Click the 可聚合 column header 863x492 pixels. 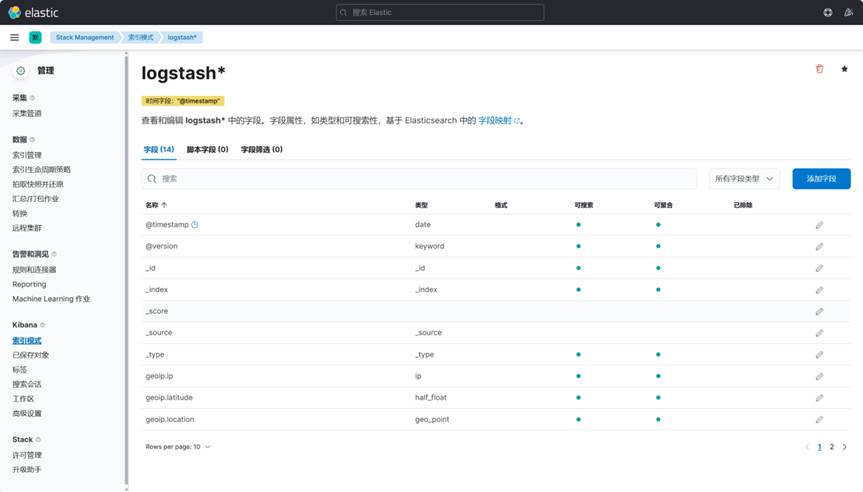pyautogui.click(x=663, y=205)
